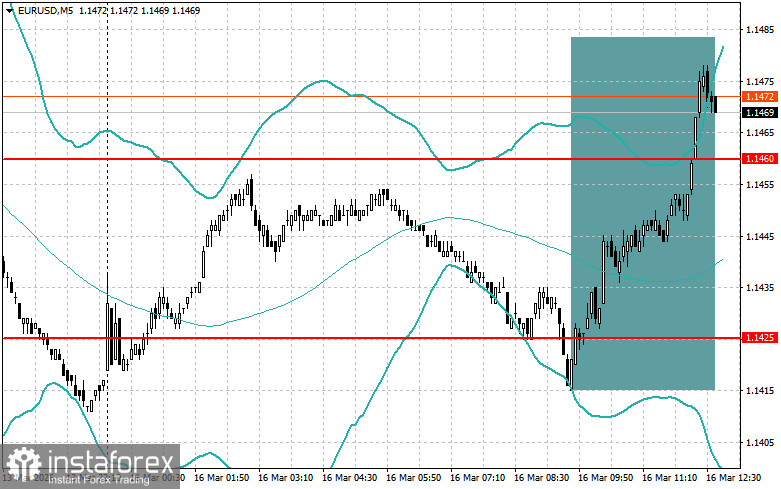Select the red 1.1425 level tag
The width and height of the screenshot is (781, 489).
(760, 338)
